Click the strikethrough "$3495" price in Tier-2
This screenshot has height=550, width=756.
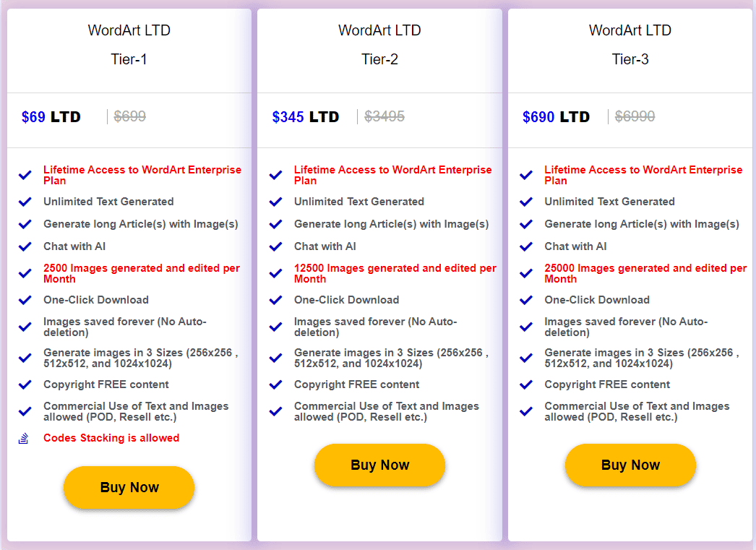(x=384, y=116)
